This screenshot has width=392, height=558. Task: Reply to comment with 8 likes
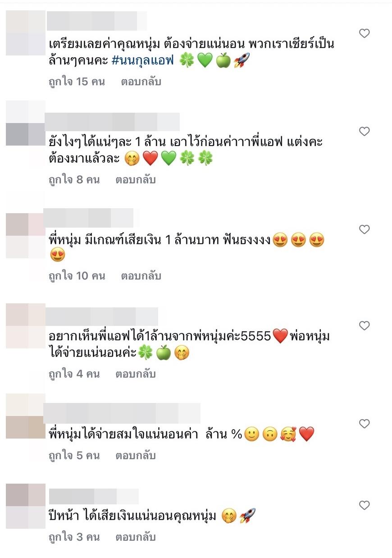[x=136, y=180]
